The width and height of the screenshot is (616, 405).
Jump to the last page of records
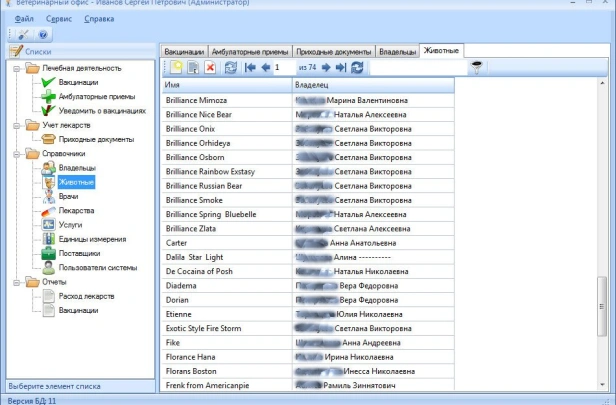pyautogui.click(x=341, y=68)
